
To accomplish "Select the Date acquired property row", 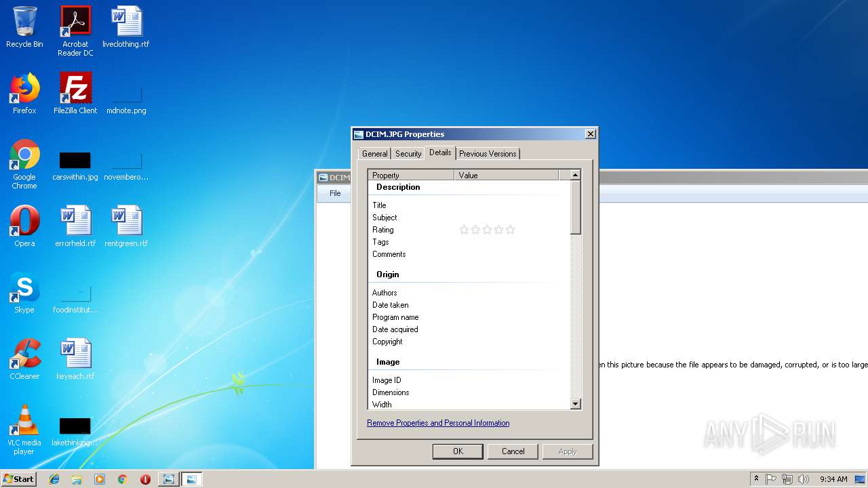I will click(469, 329).
